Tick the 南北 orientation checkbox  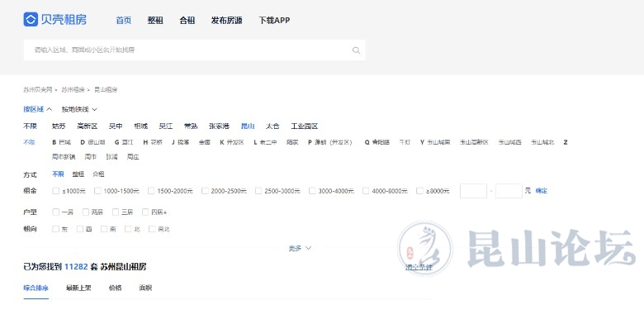tap(153, 229)
